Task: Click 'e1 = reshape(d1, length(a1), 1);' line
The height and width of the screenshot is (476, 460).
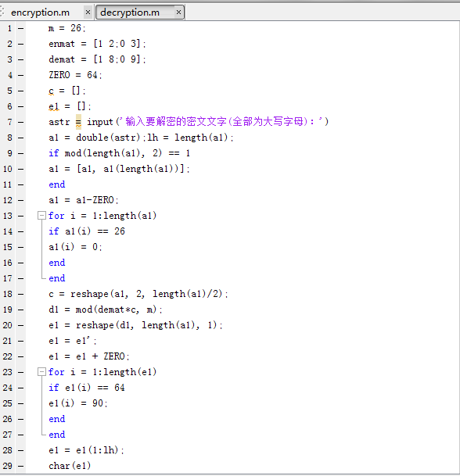Action: 135,325
